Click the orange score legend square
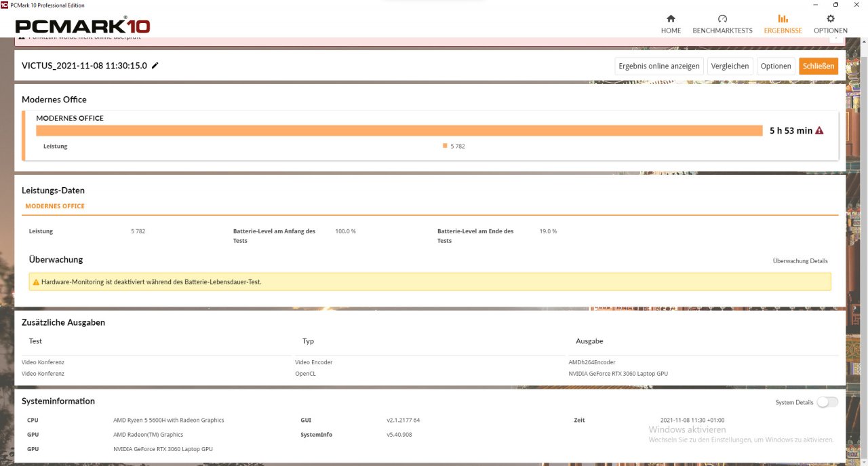 click(x=445, y=146)
